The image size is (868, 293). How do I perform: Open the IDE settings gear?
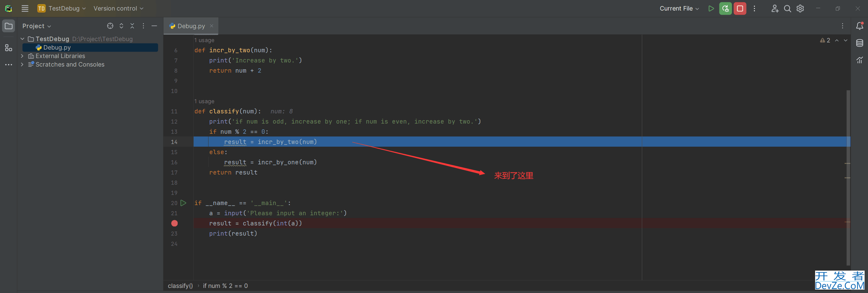click(800, 8)
